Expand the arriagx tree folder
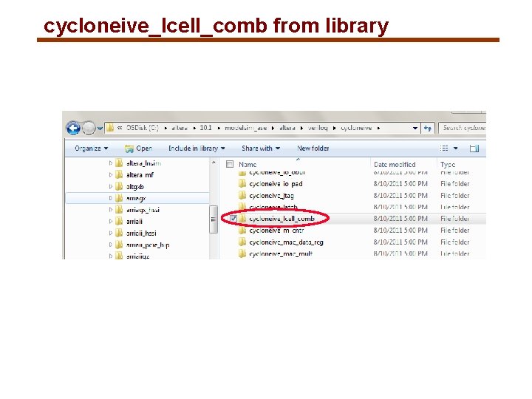The image size is (532, 399). [110, 198]
